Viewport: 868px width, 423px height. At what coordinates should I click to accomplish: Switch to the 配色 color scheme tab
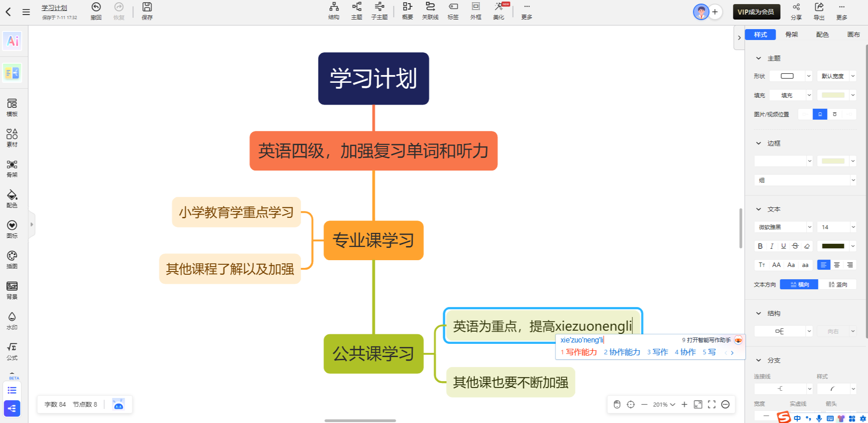coord(823,35)
